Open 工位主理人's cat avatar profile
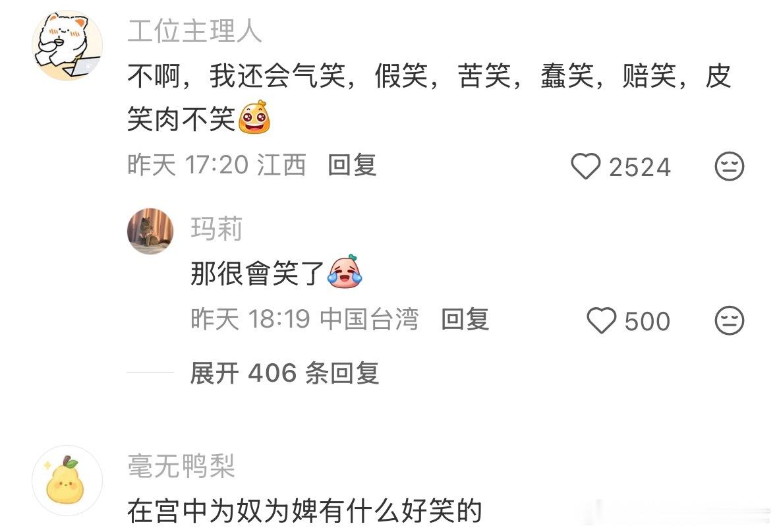The width and height of the screenshot is (777, 532). (67, 45)
